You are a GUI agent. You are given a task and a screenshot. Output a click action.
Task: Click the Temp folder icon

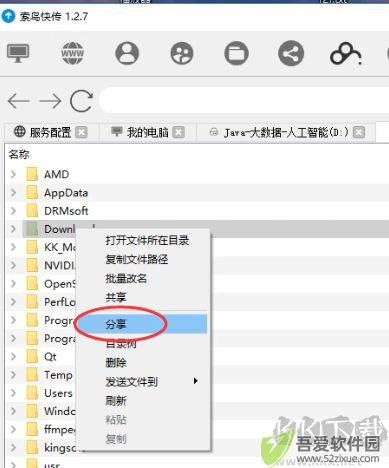tap(32, 375)
